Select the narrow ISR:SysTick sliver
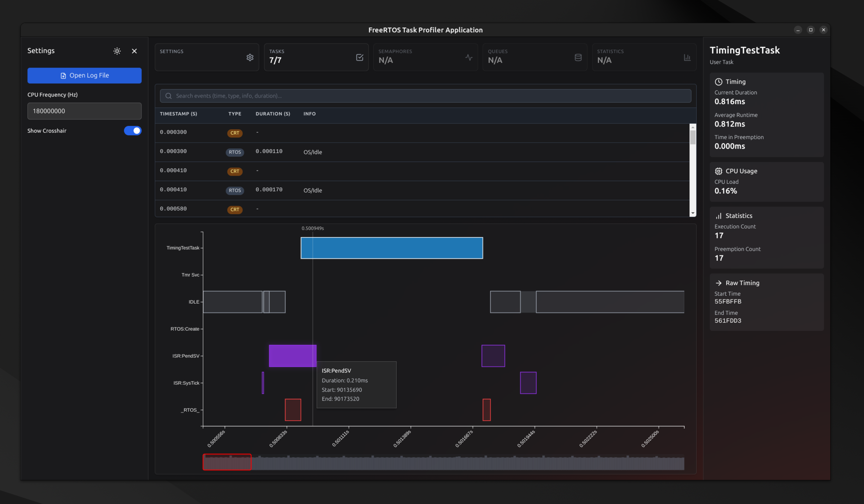 click(263, 383)
